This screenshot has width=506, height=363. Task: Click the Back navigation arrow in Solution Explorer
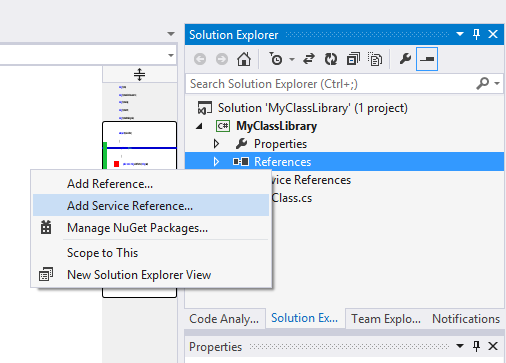point(200,59)
